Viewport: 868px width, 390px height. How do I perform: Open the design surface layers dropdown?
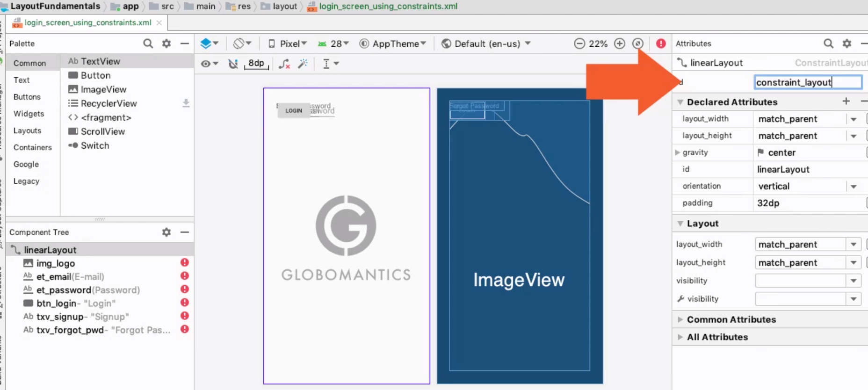coord(209,43)
